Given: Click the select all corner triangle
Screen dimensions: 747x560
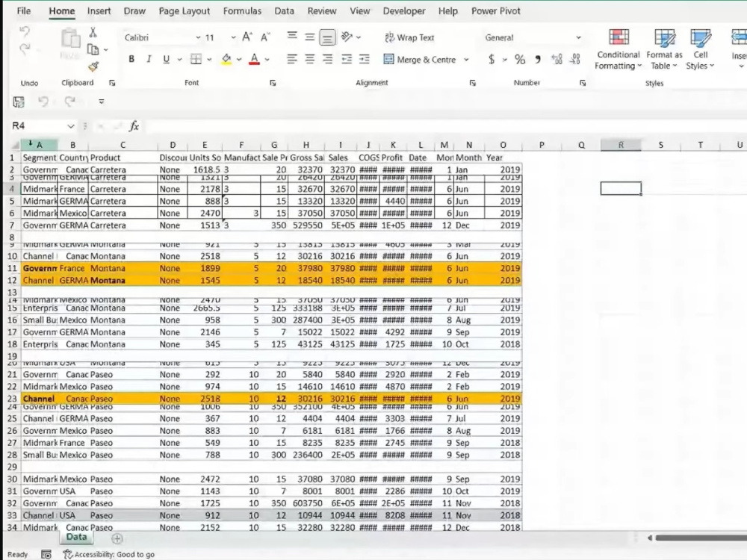Looking at the screenshot, I should [x=15, y=145].
